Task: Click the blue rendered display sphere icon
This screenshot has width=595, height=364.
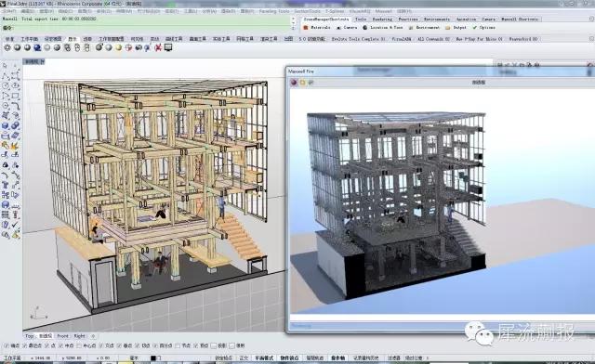Action: (x=37, y=47)
